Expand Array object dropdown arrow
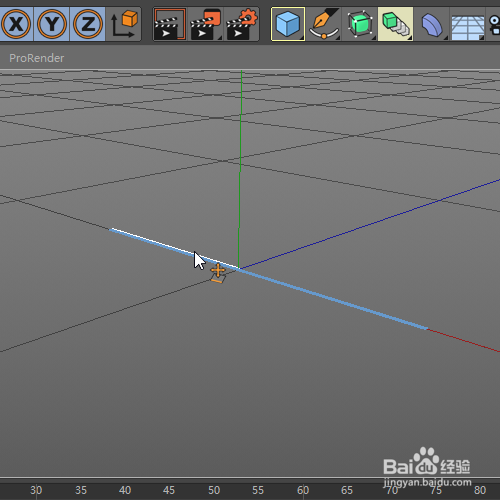The width and height of the screenshot is (500, 500). click(x=410, y=38)
